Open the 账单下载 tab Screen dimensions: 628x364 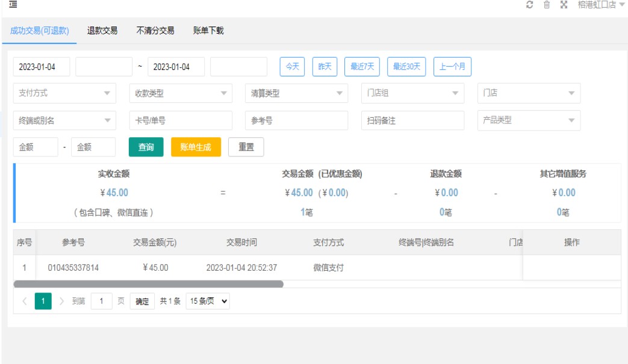(208, 31)
